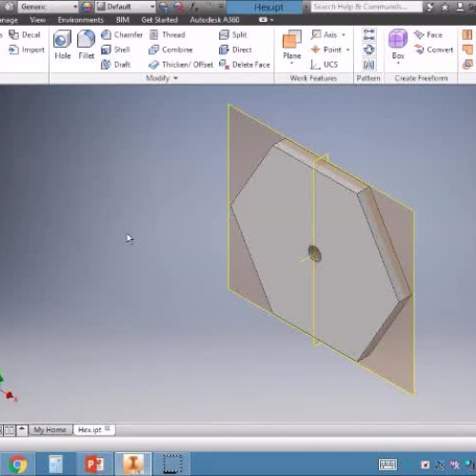The height and width of the screenshot is (476, 476).
Task: Switch to the BIM tab
Action: tap(123, 20)
